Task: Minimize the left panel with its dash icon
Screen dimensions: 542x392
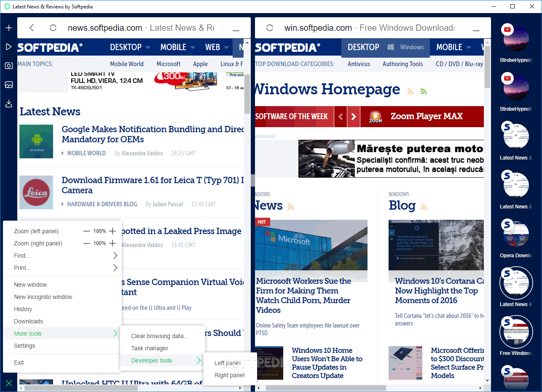Action: pyautogui.click(x=236, y=30)
